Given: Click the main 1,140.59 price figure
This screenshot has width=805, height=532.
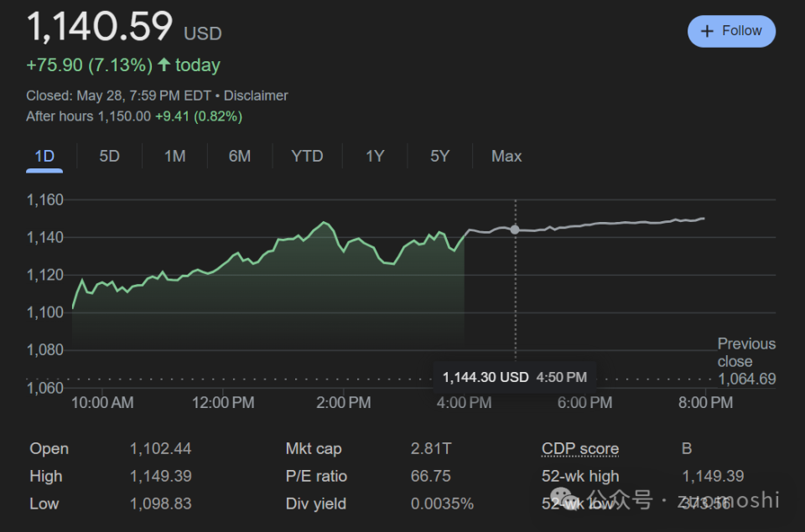Looking at the screenshot, I should (100, 27).
